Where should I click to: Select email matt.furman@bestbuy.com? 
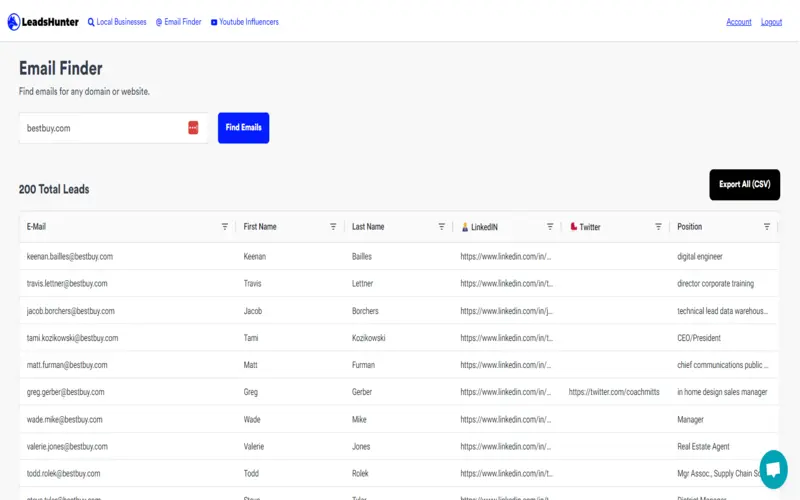pos(67,365)
